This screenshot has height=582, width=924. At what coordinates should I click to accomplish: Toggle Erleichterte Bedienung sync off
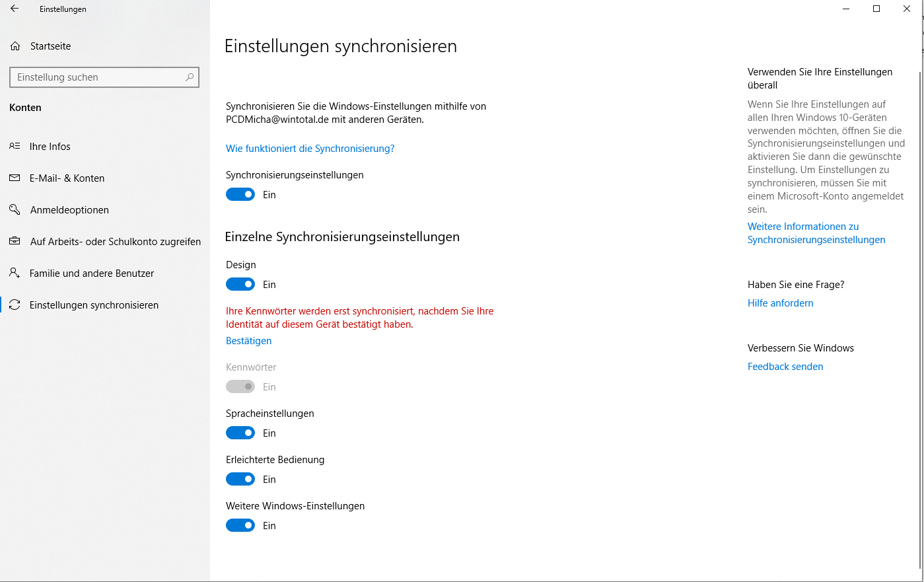[240, 480]
